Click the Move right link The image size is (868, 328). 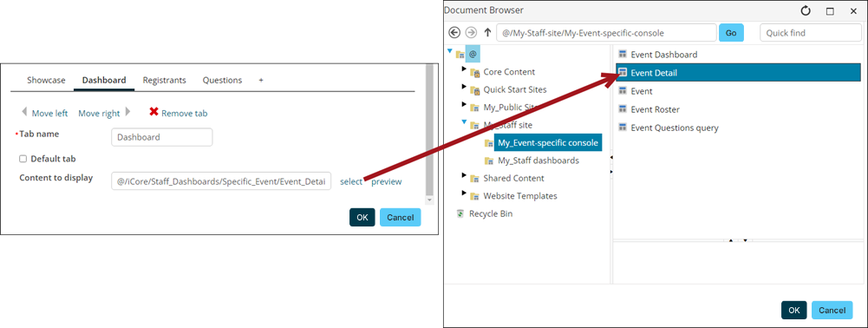[x=99, y=114]
